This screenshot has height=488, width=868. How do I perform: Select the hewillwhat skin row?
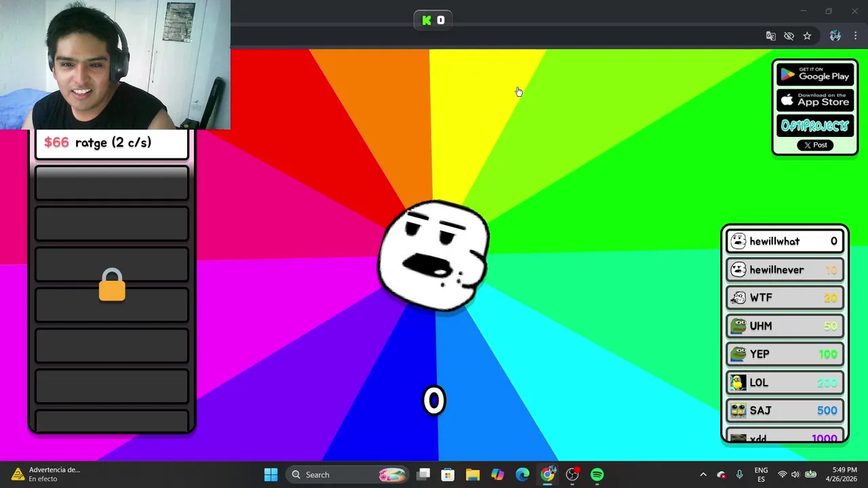pos(785,241)
